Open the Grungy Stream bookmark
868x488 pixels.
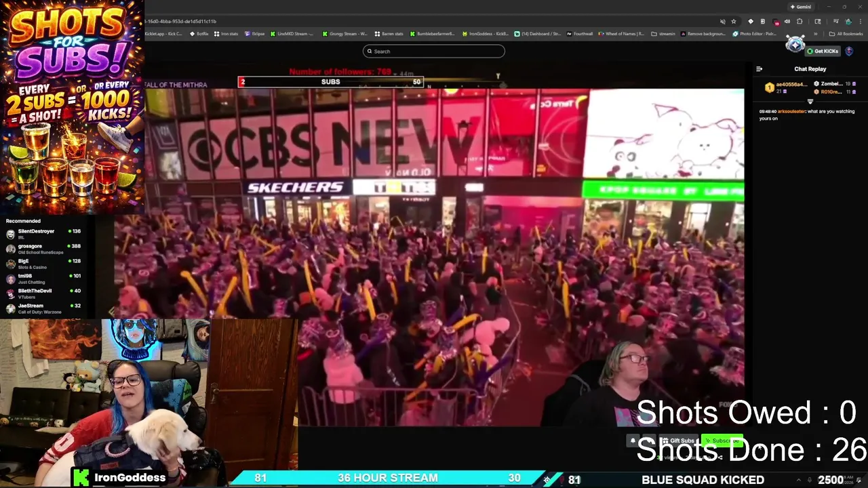point(345,34)
